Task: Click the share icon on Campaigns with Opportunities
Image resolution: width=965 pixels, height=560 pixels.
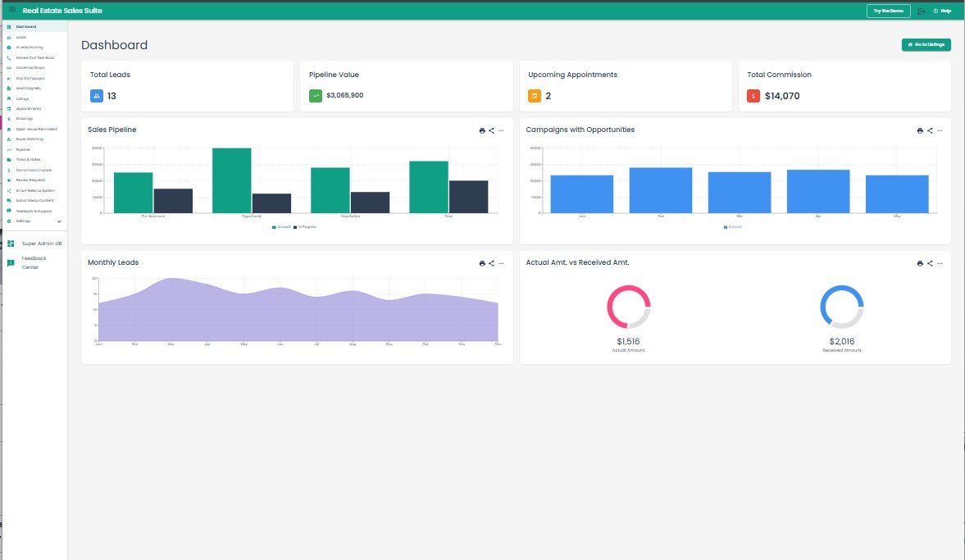Action: click(x=929, y=130)
